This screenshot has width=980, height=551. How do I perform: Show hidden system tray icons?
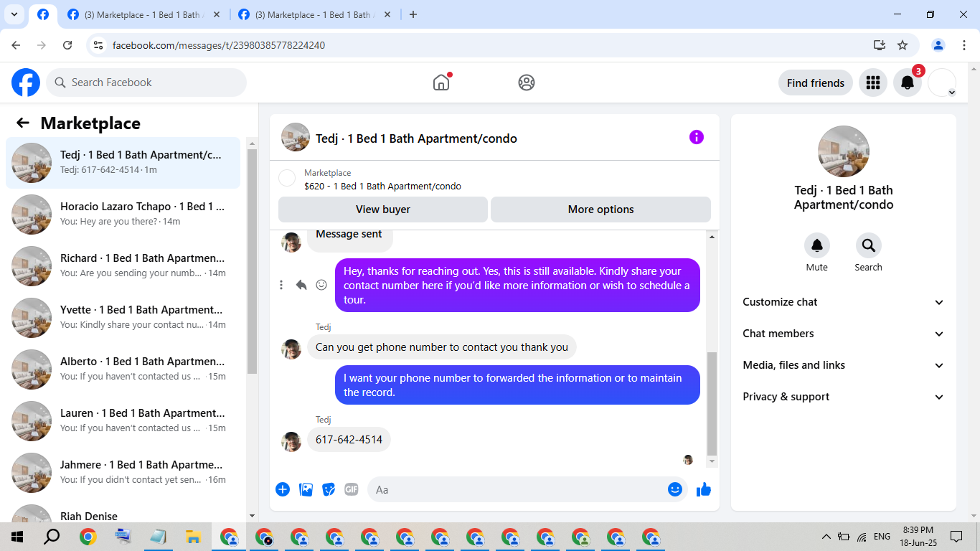point(826,537)
